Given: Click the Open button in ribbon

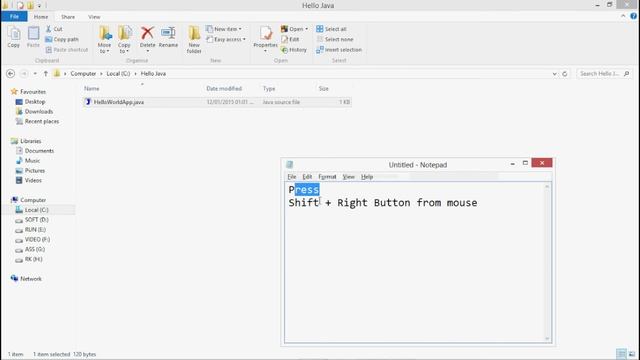Looking at the screenshot, I should [x=294, y=29].
